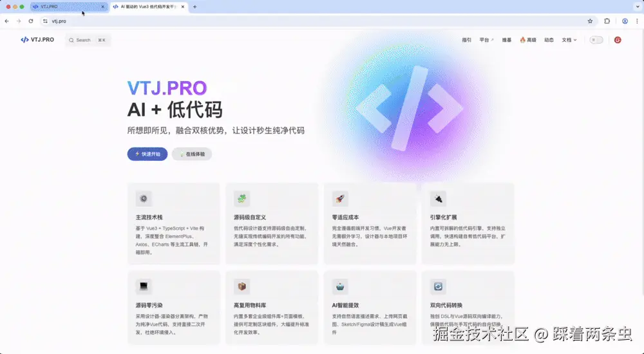The image size is (644, 354).
Task: Expand the 文档 dropdown menu
Action: coord(569,40)
